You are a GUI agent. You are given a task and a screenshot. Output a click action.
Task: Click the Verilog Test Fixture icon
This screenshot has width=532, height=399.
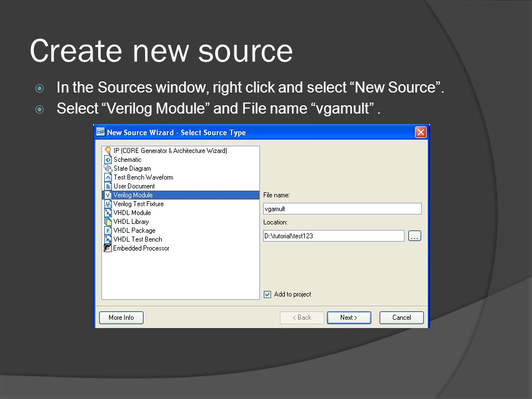[108, 204]
